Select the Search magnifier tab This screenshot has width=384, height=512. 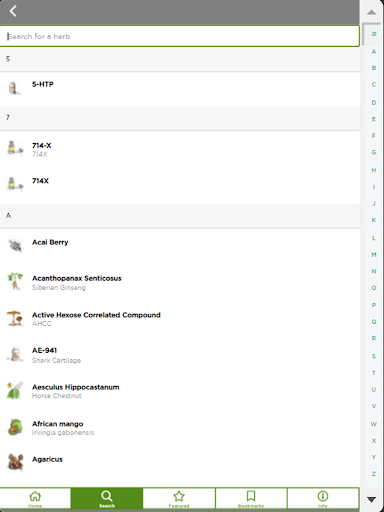[x=107, y=499]
